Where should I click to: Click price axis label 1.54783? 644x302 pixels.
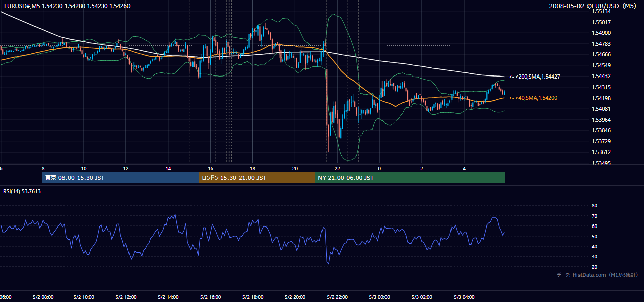point(602,44)
